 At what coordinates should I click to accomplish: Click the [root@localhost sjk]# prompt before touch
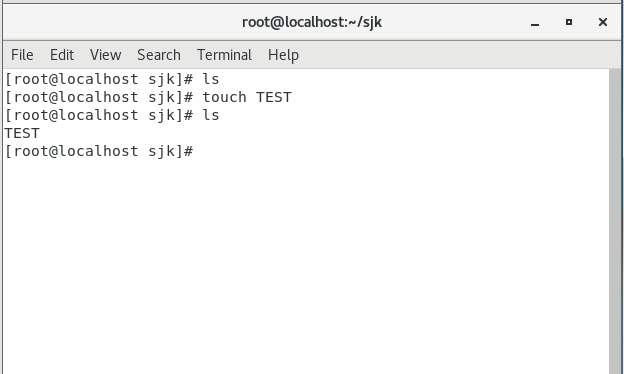click(99, 97)
